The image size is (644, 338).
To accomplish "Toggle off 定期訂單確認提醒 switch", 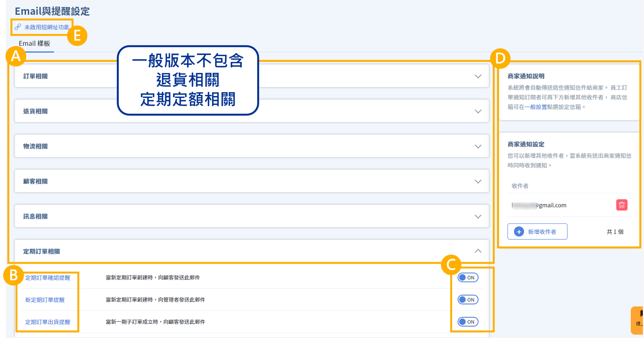I will point(468,278).
